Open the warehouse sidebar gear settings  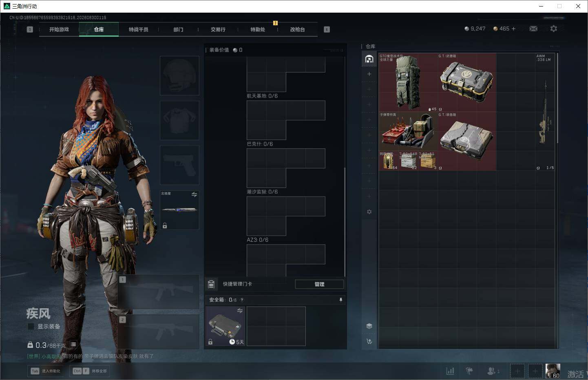coord(369,212)
